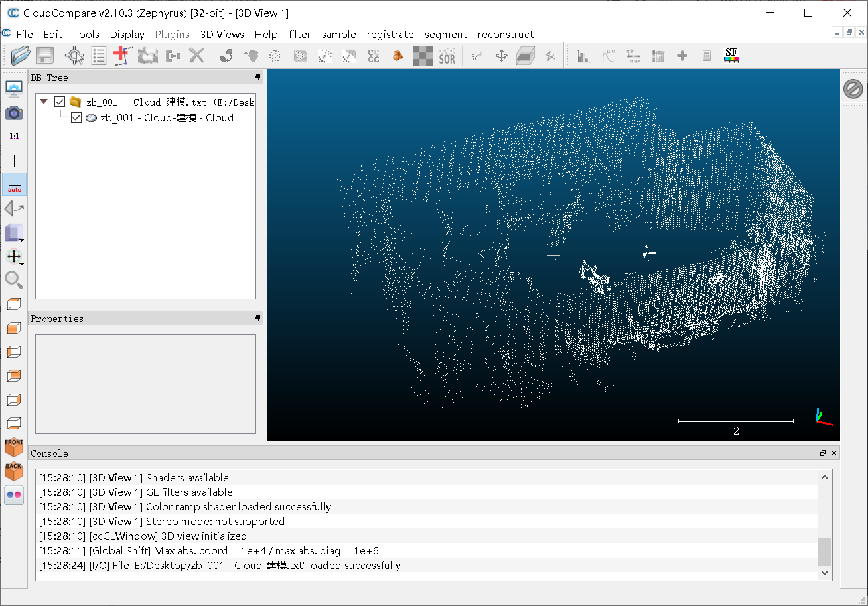Click the console scrollbar down arrow
868x606 pixels.
pos(824,572)
